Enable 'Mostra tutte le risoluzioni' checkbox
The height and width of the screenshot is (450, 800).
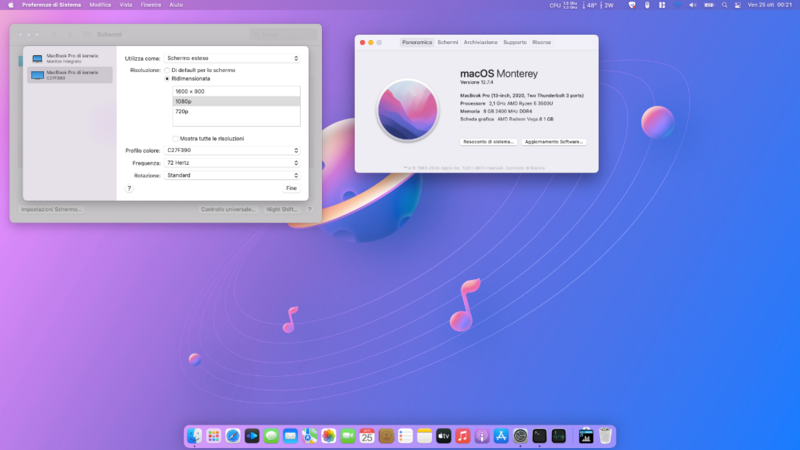click(176, 138)
